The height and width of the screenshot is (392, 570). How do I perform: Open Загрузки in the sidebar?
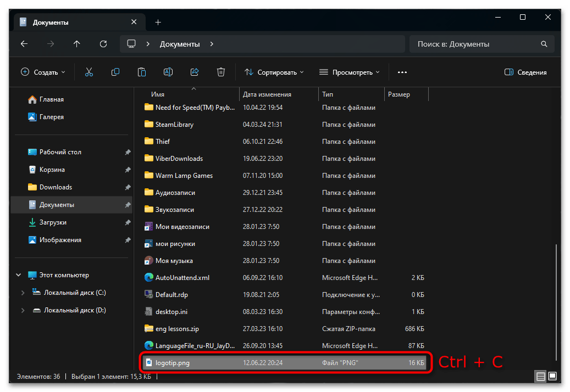coord(53,222)
